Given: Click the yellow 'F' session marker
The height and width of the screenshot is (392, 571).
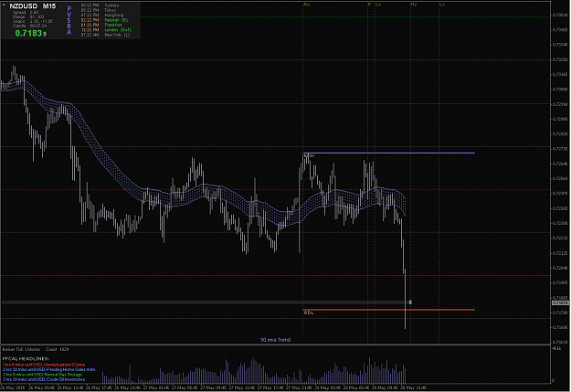Looking at the screenshot, I should [x=369, y=5].
